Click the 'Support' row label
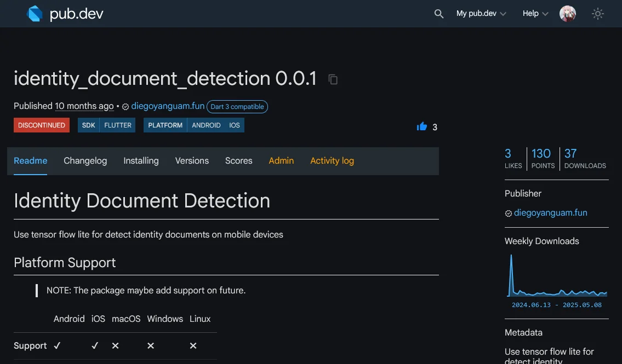Image resolution: width=622 pixels, height=364 pixels. coord(30,346)
